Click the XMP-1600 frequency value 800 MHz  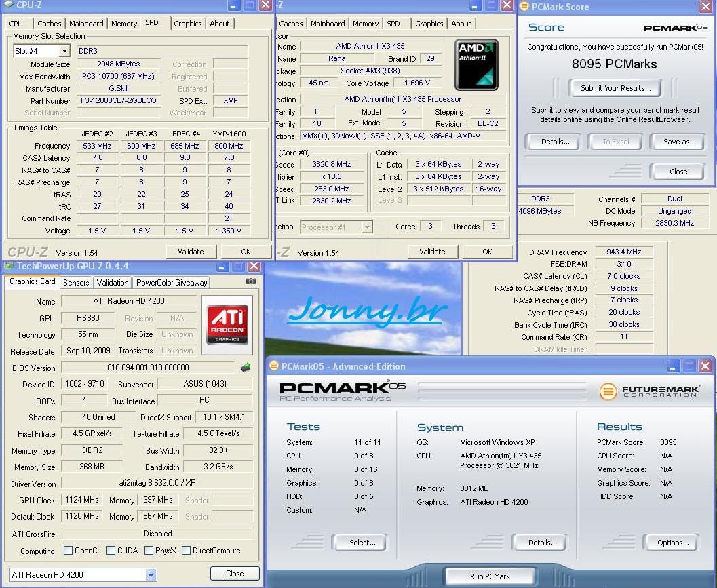[x=229, y=146]
